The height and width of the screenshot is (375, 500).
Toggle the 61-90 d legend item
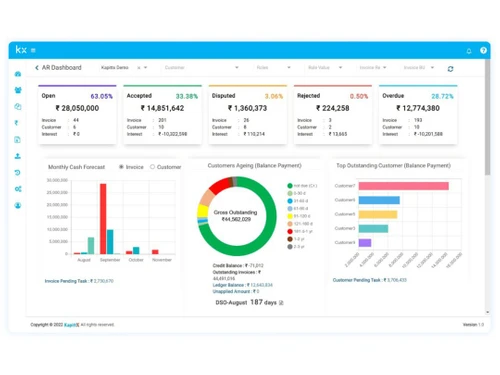point(297,209)
